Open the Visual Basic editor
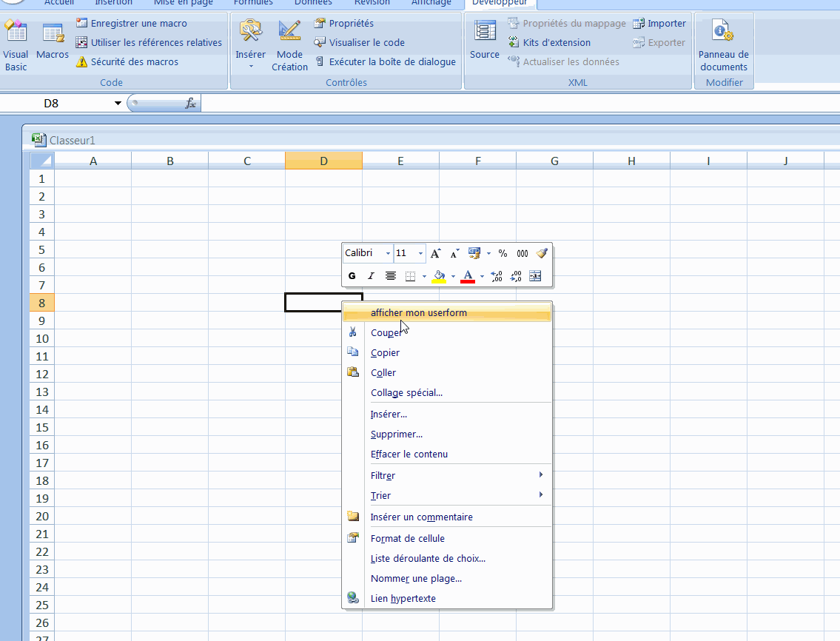840x641 pixels. tap(16, 46)
